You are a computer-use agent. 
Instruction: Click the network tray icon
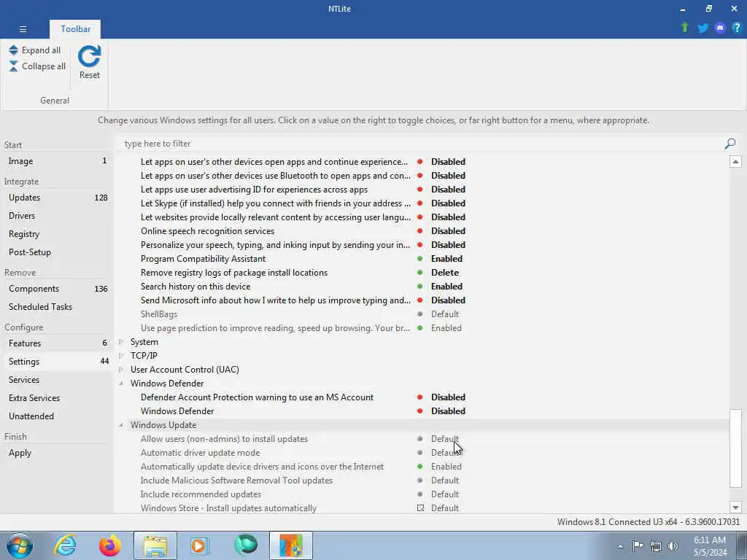tap(656, 546)
